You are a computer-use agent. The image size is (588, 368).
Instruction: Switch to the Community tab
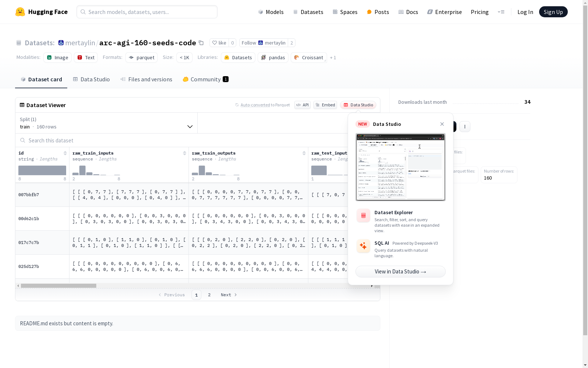tap(205, 79)
